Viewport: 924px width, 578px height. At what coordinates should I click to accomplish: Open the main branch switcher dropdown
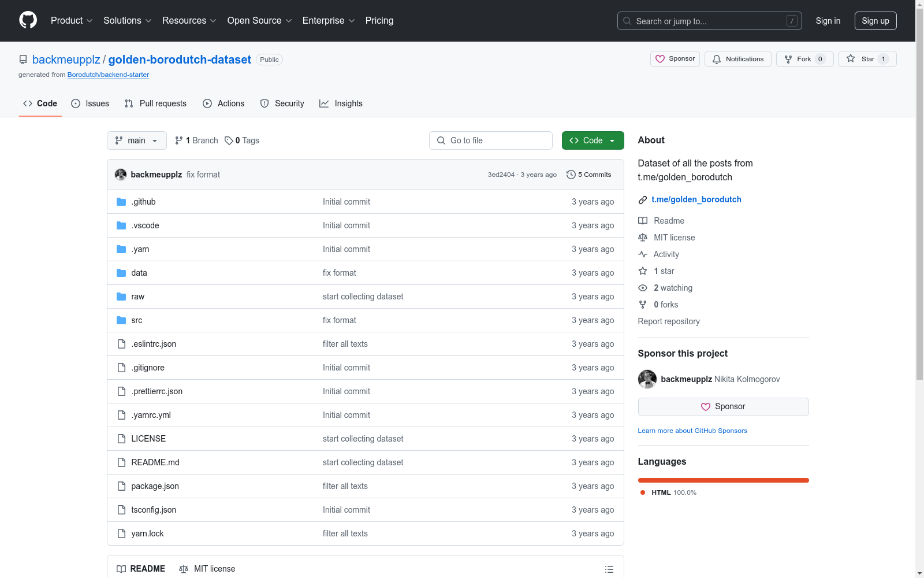point(137,140)
